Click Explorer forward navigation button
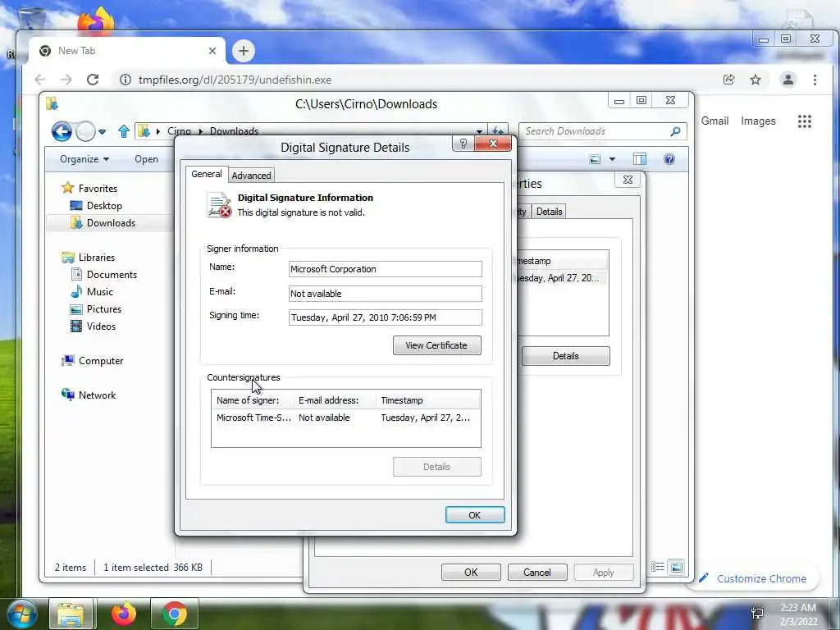The height and width of the screenshot is (630, 840). [x=85, y=131]
